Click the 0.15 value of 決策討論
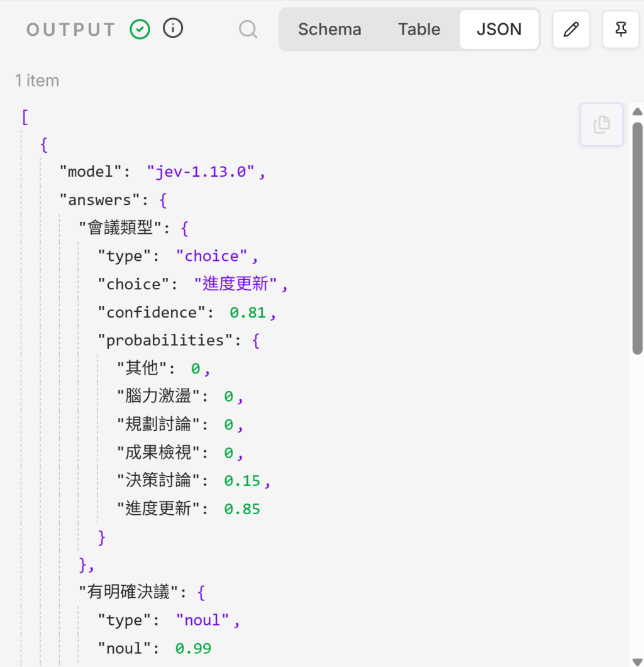The height and width of the screenshot is (667, 644). 241,481
